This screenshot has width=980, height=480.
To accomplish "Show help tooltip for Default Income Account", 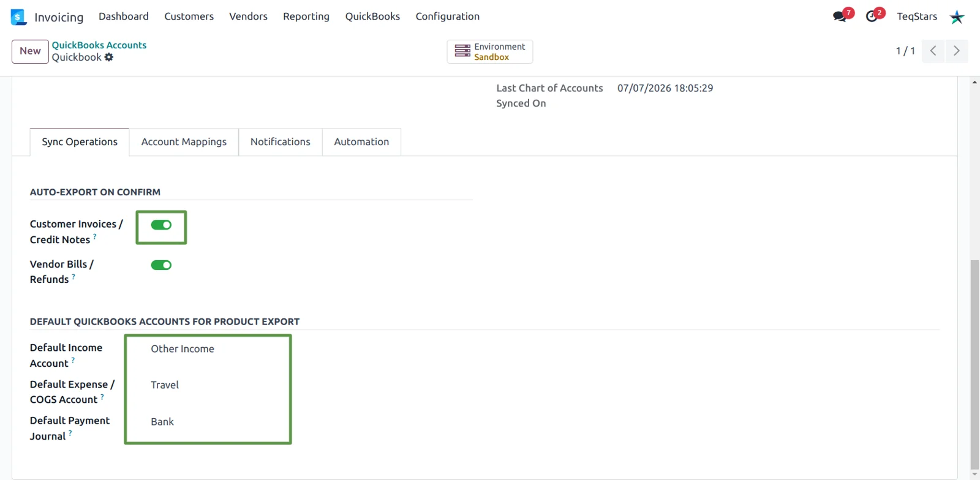I will pyautogui.click(x=73, y=360).
